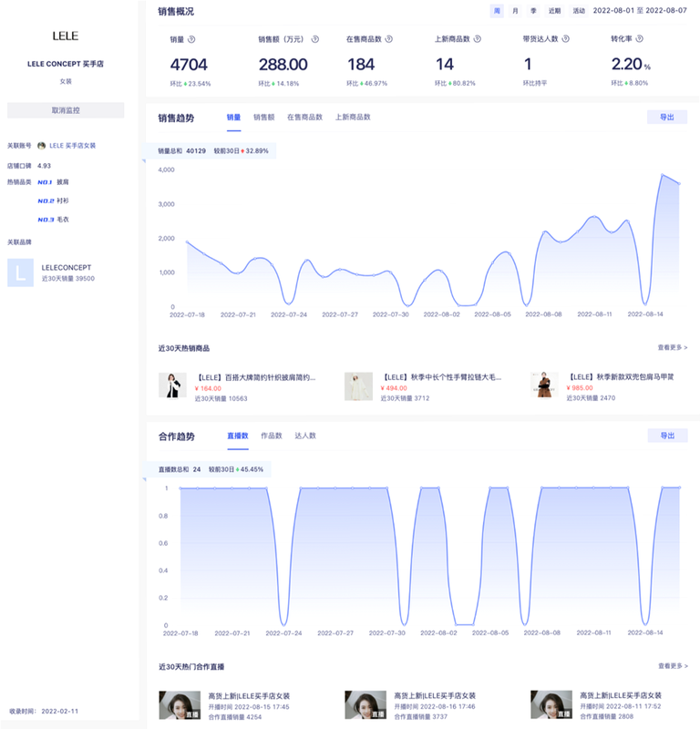Click the help icon beside 销售额（万元）

[x=314, y=39]
